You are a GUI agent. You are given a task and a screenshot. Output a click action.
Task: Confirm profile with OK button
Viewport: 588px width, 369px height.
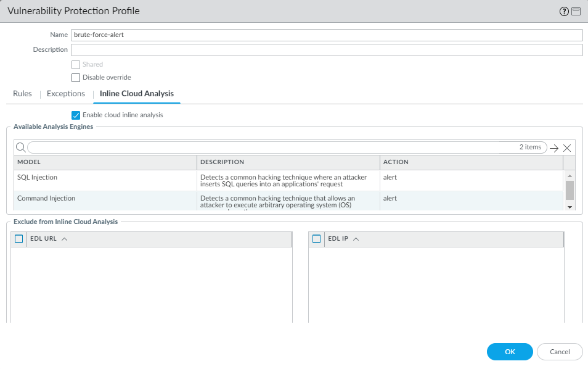tap(510, 352)
